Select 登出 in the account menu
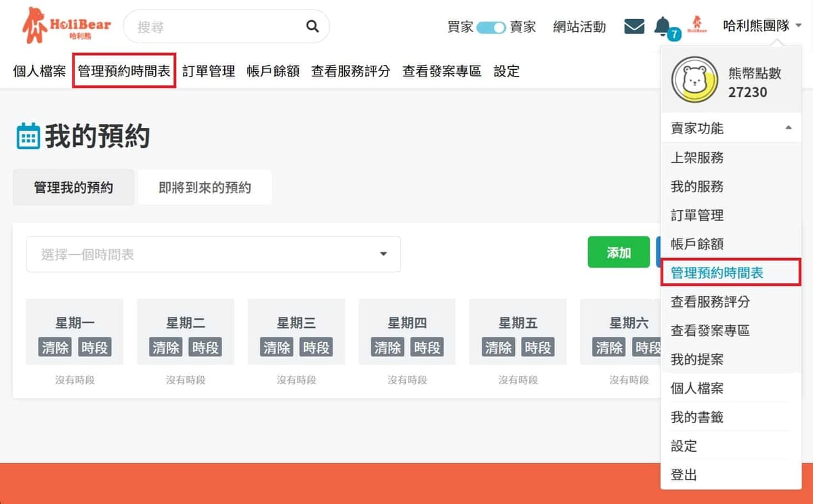The width and height of the screenshot is (813, 504). (683, 474)
